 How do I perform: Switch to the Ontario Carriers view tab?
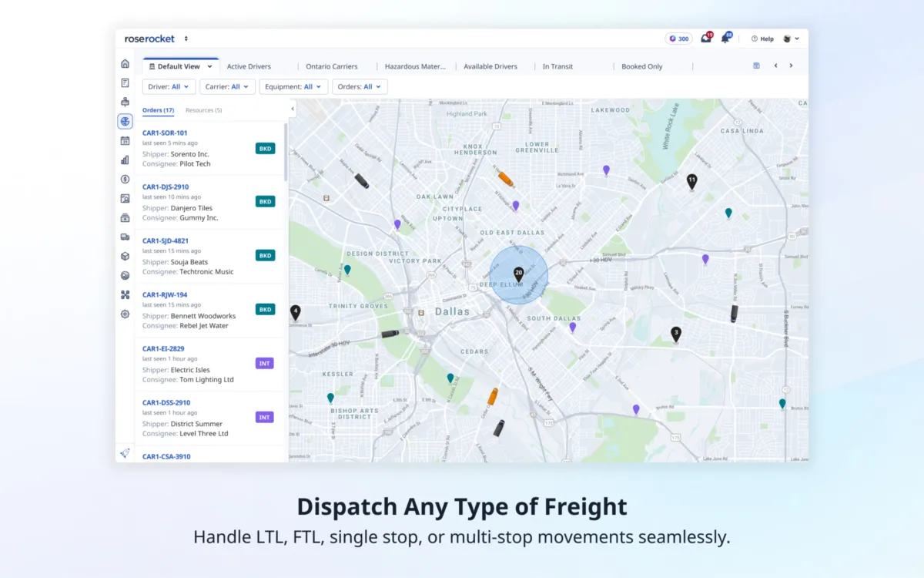click(331, 66)
